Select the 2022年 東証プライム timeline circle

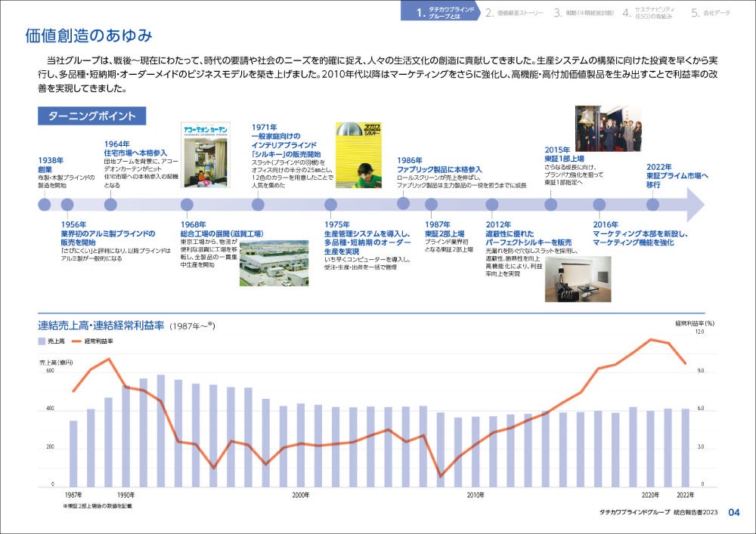653,205
